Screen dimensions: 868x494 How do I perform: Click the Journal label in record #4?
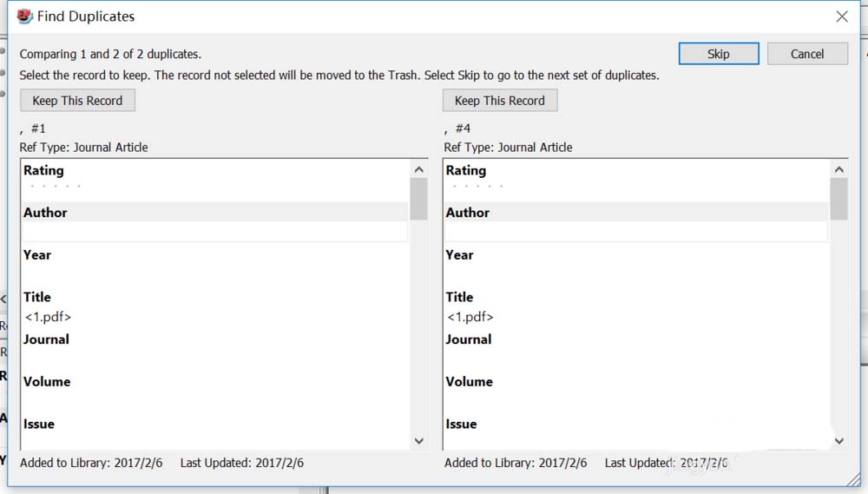click(469, 339)
